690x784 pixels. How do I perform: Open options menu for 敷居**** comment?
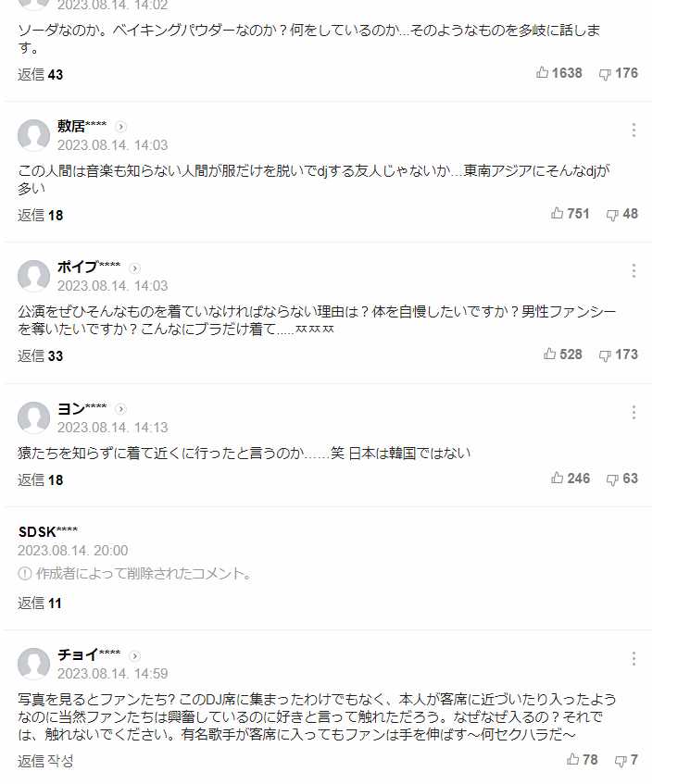pos(634,130)
